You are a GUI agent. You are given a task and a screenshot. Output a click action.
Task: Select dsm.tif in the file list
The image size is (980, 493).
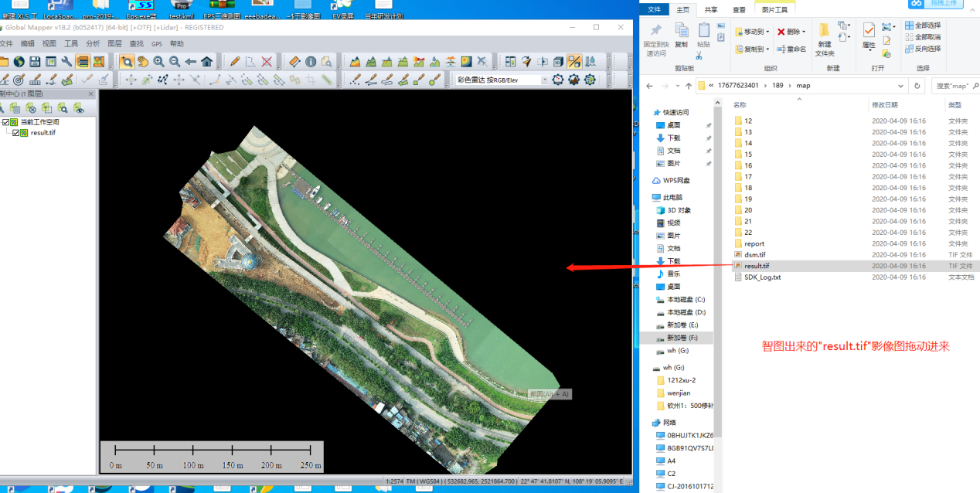click(754, 254)
